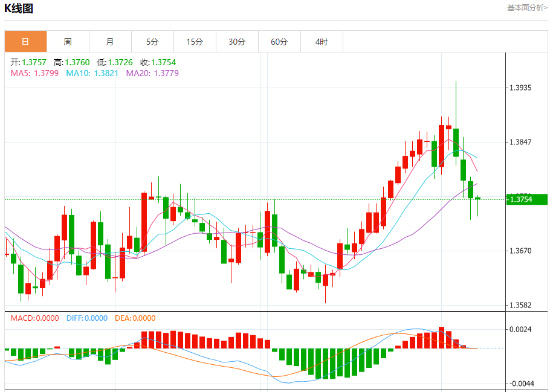Click the MA5: 1.3799 indicator label
Viewport: 553px width, 392px height.
[34, 73]
